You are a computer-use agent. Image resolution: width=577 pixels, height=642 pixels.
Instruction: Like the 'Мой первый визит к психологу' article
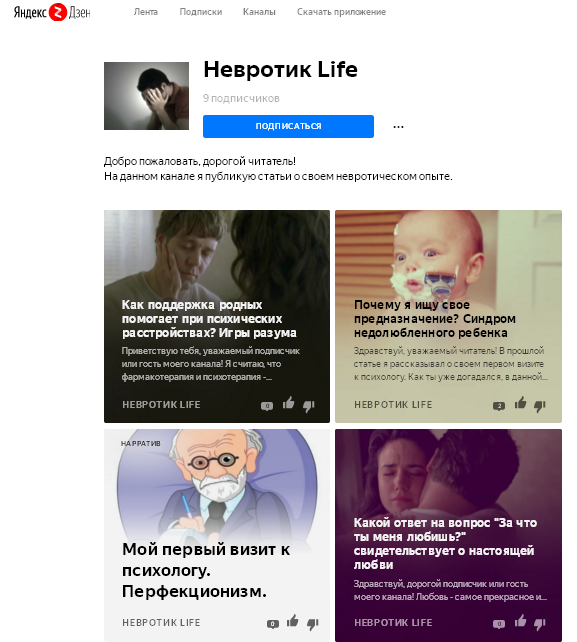click(x=292, y=621)
